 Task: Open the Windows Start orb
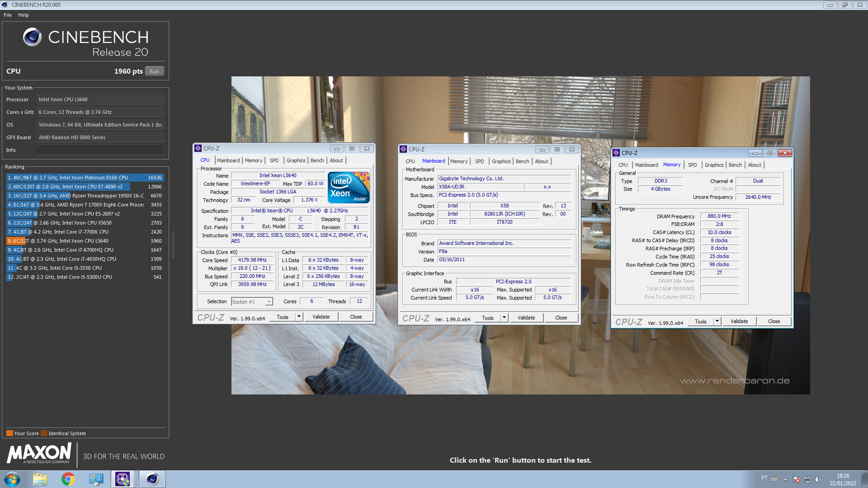click(12, 479)
